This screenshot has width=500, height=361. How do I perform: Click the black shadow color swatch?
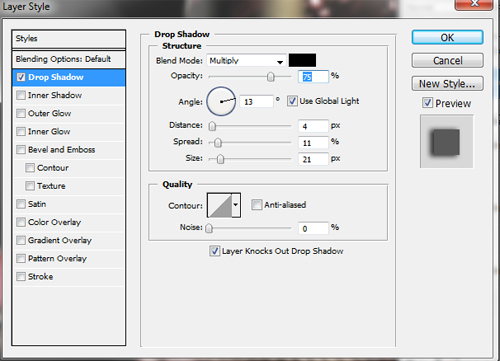tap(302, 60)
